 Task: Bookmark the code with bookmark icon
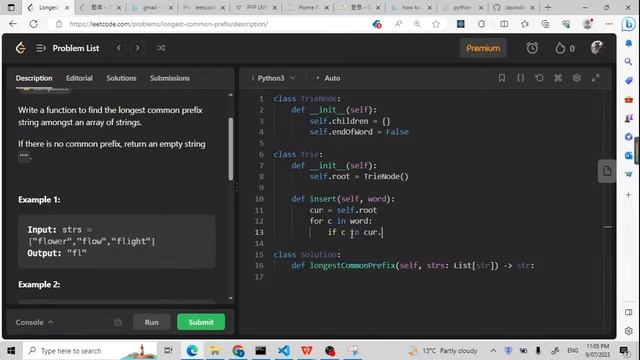(x=502, y=78)
